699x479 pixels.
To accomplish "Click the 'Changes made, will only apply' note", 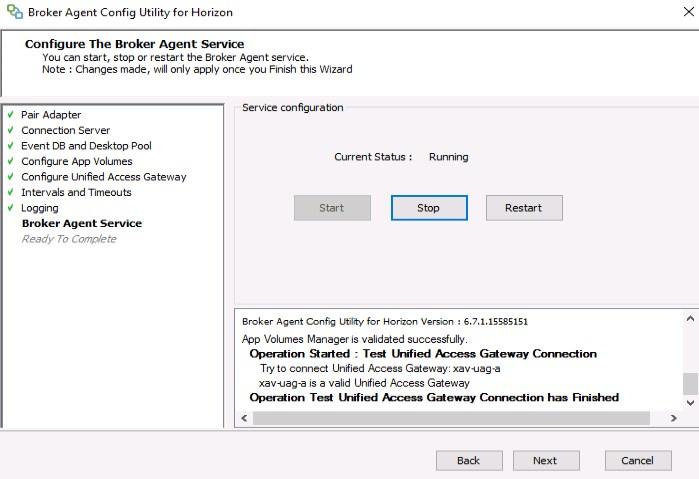I will 197,70.
